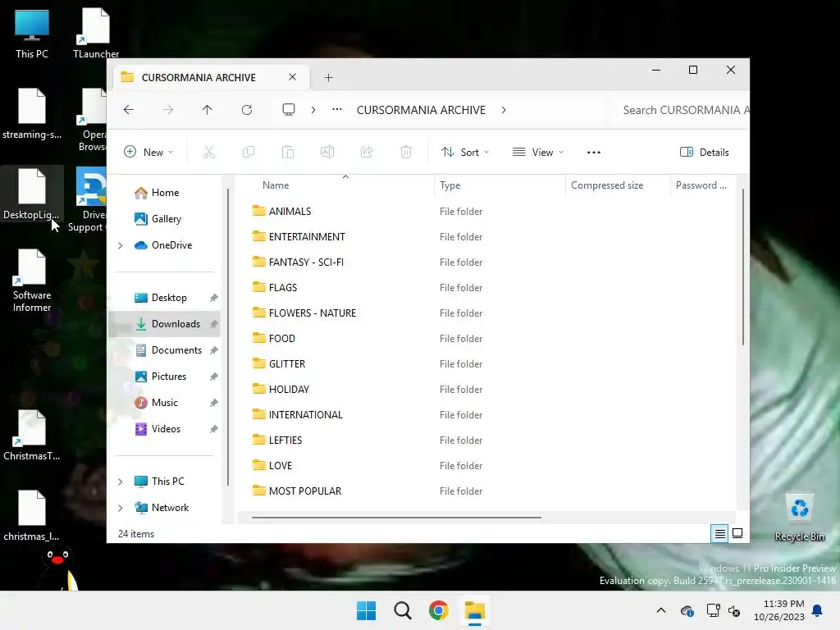Screen dimensions: 840x630
Task: Open the Windows Start menu
Action: [x=367, y=610]
